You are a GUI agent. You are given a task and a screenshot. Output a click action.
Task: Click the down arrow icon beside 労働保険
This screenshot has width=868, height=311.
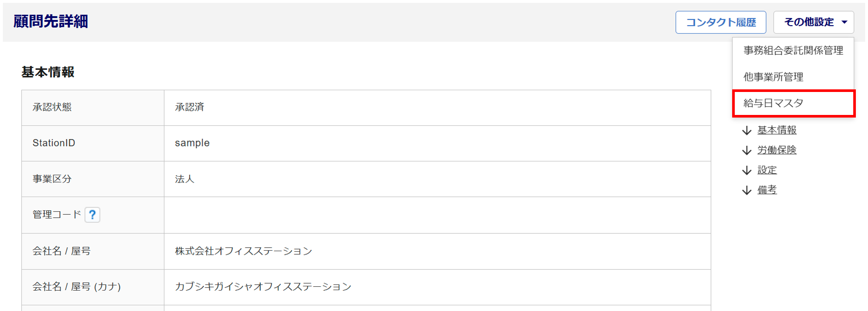coord(746,151)
